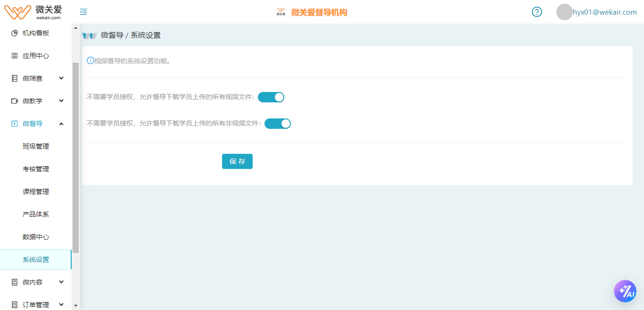Screen dimensions: 644x310
Task: Expand the 微筛查 menu chevron
Action: pyautogui.click(x=61, y=78)
